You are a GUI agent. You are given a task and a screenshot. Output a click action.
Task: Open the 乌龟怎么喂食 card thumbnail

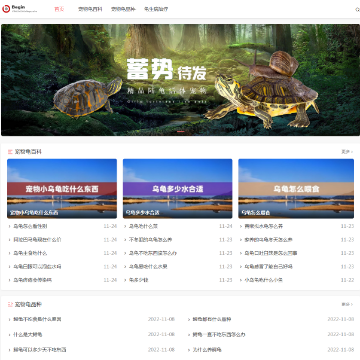tap(296, 189)
